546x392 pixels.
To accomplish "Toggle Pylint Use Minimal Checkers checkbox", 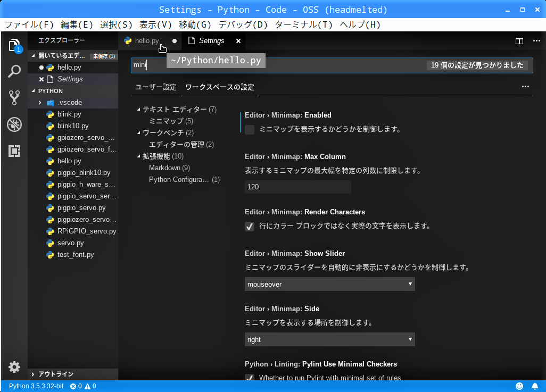I will pyautogui.click(x=250, y=378).
